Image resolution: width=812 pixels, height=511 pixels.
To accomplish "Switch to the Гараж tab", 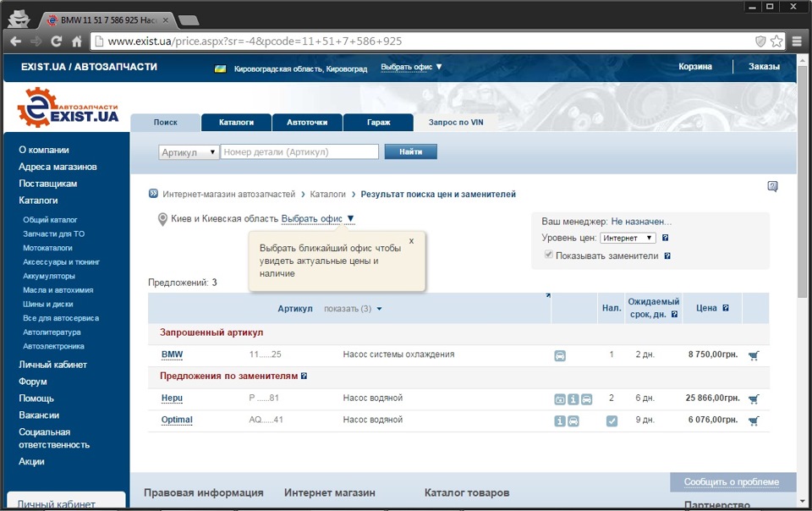I will (x=379, y=122).
